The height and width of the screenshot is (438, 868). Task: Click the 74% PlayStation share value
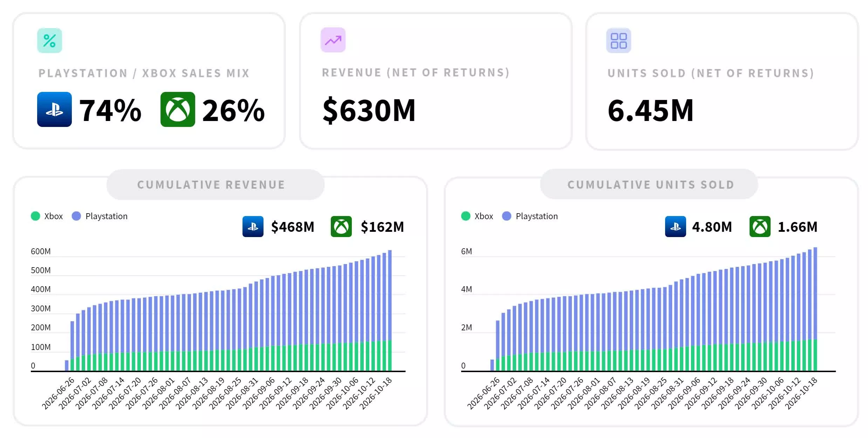pyautogui.click(x=110, y=110)
